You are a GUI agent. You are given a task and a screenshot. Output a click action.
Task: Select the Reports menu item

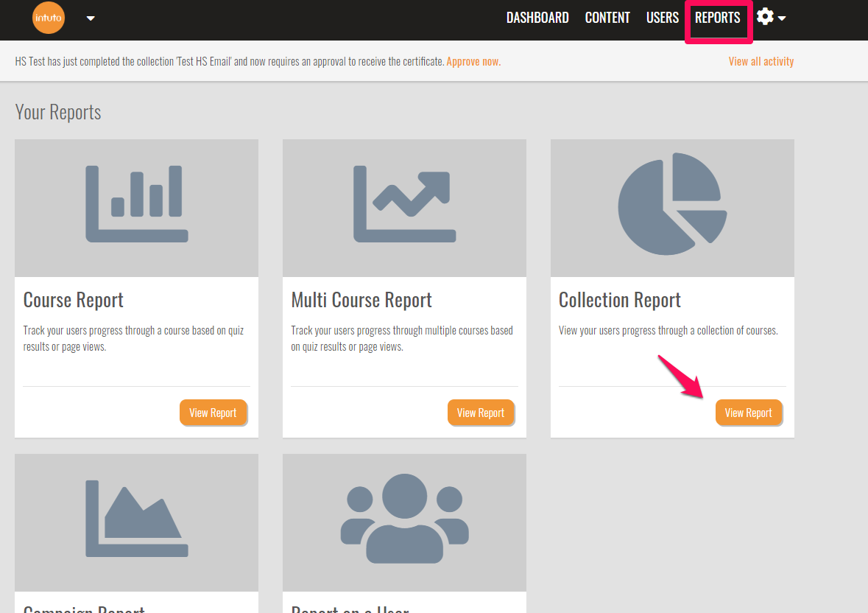coord(717,18)
